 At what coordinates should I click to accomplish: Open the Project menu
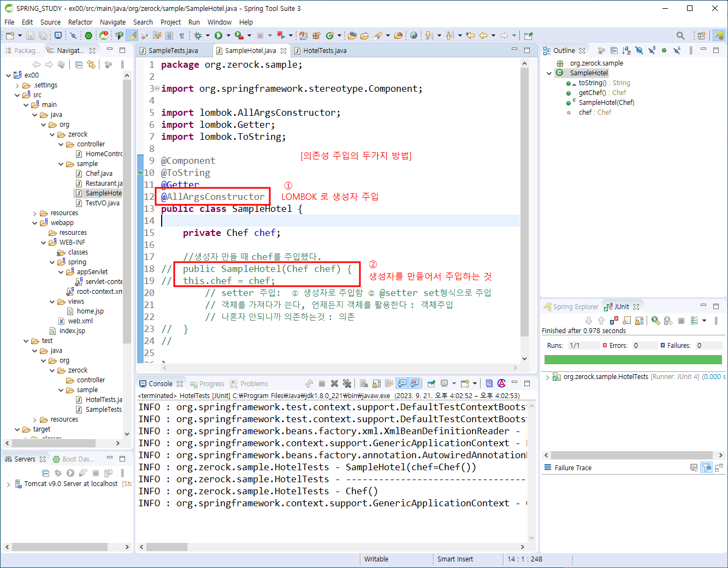(170, 22)
